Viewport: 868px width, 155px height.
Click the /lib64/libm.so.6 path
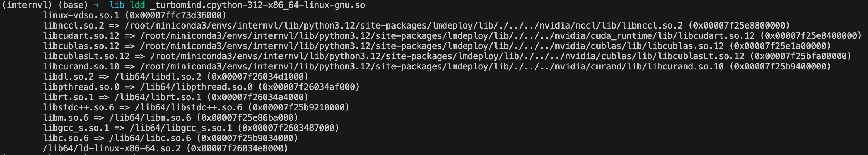[150, 118]
